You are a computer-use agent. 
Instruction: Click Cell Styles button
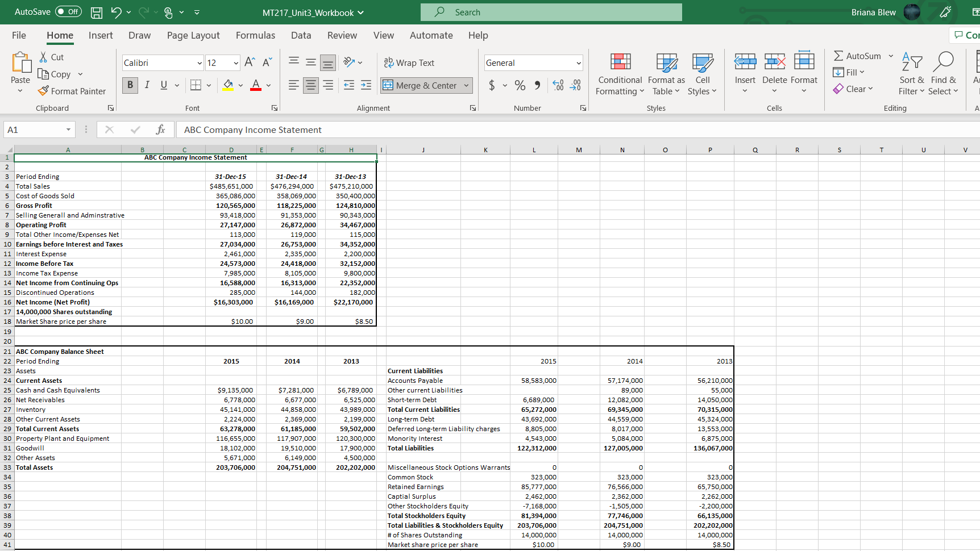click(702, 74)
